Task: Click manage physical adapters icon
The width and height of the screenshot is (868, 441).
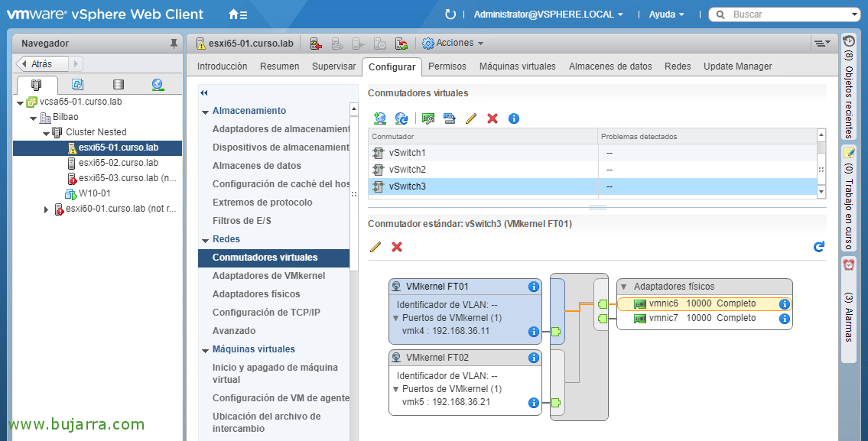Action: coord(428,118)
